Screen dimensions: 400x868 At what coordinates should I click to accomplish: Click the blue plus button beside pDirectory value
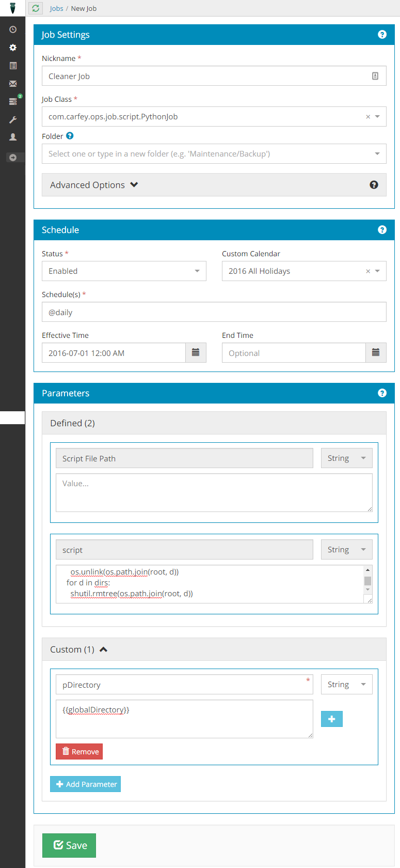(331, 719)
